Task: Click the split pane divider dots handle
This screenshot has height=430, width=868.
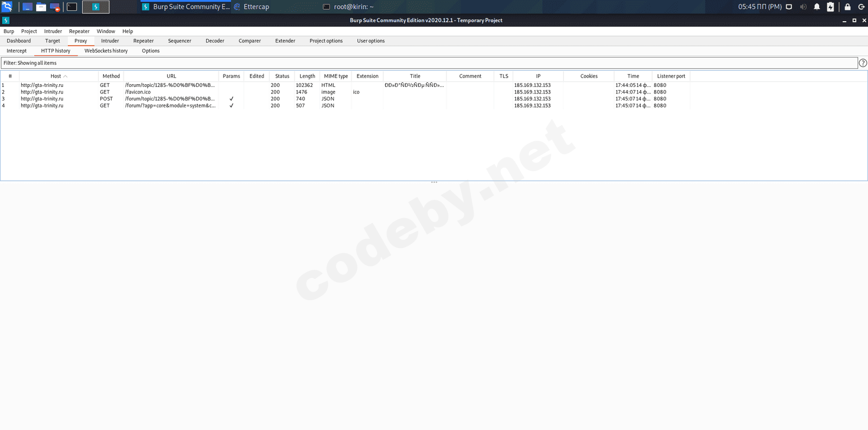Action: pos(434,182)
